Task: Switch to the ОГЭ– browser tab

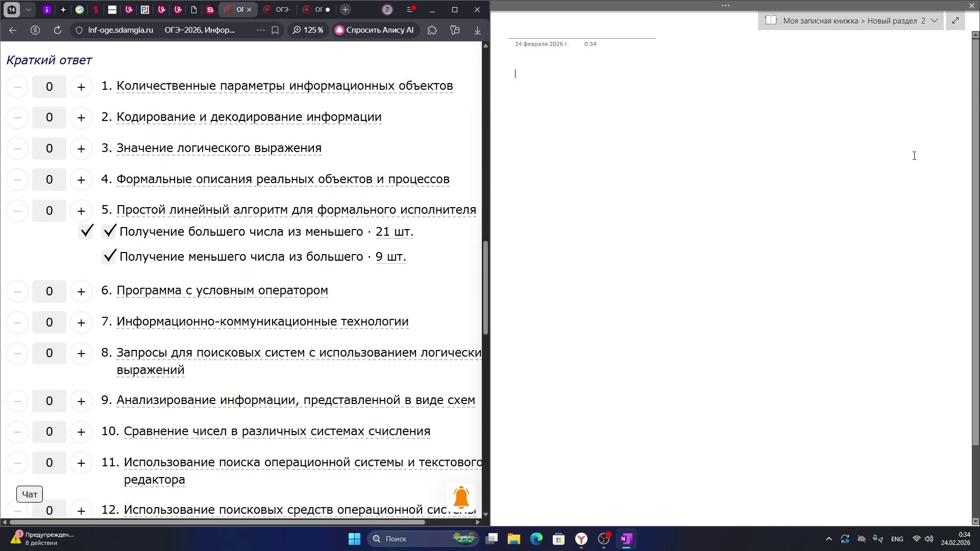Action: [277, 9]
